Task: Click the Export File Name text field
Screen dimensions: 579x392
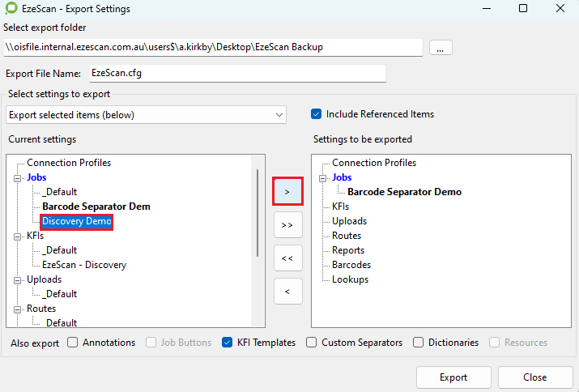Action: pos(236,73)
